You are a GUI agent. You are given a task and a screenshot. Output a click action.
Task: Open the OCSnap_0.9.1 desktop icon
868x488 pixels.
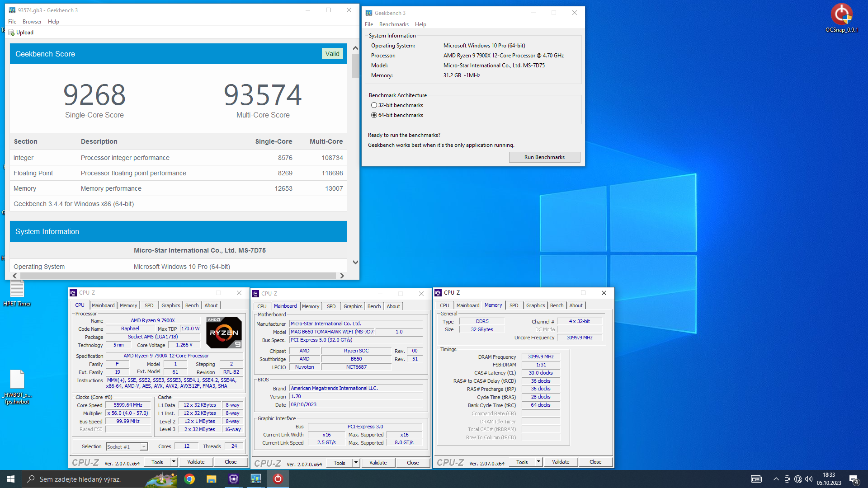841,18
